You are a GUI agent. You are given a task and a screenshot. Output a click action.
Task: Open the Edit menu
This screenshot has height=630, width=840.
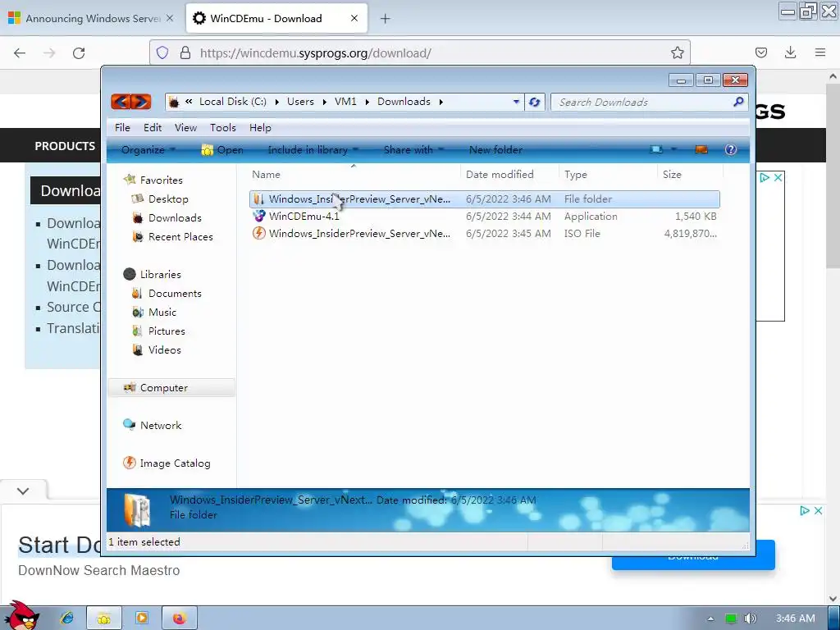tap(152, 127)
